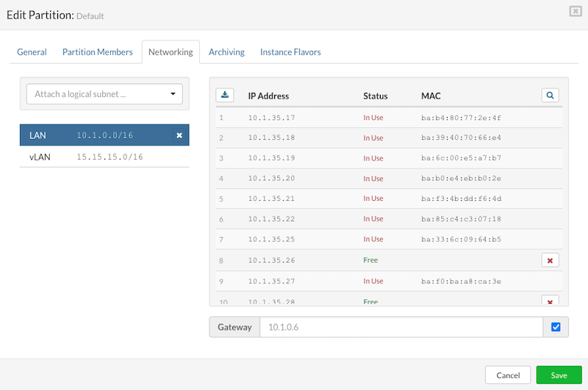Image resolution: width=588 pixels, height=390 pixels.
Task: Open the IP address search icon
Action: click(550, 95)
